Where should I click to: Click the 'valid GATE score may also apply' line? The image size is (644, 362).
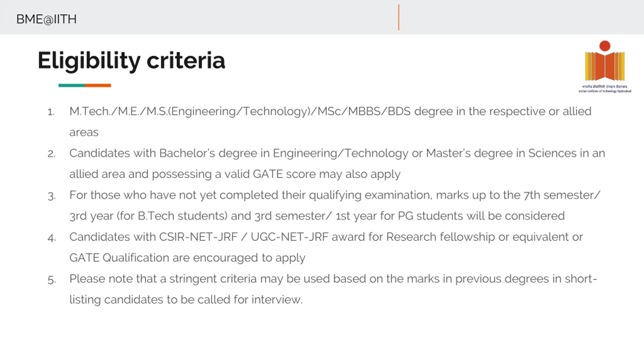pyautogui.click(x=235, y=174)
